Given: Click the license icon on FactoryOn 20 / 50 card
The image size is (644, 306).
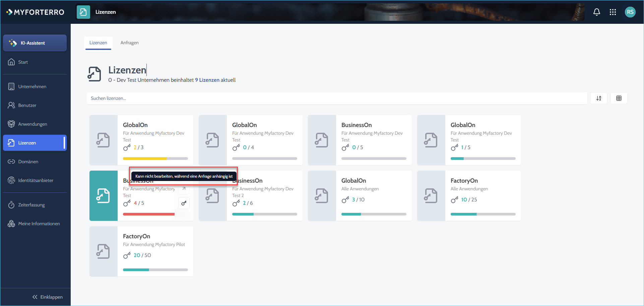Looking at the screenshot, I should click(x=103, y=251).
